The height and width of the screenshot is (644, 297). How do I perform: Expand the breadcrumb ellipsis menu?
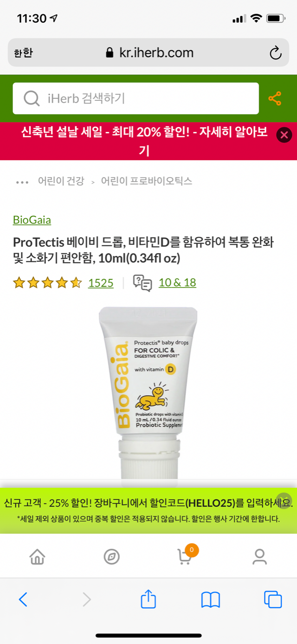(x=22, y=182)
